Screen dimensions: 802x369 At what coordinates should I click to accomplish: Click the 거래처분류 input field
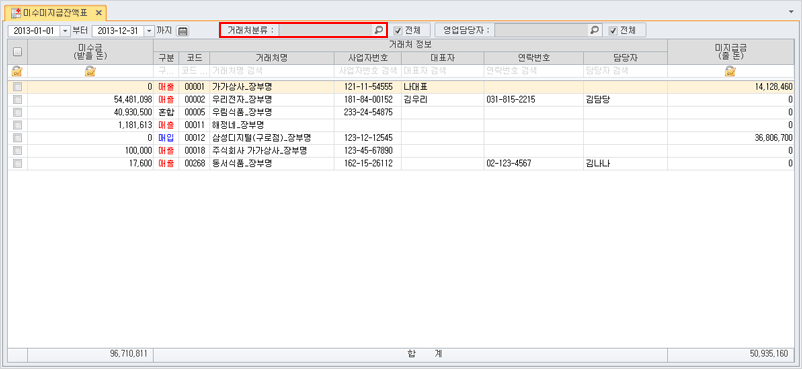pyautogui.click(x=326, y=30)
